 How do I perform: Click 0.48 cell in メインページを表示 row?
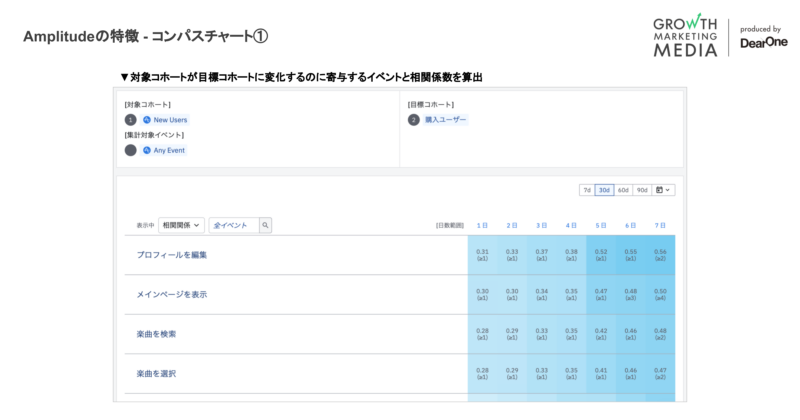(631, 294)
